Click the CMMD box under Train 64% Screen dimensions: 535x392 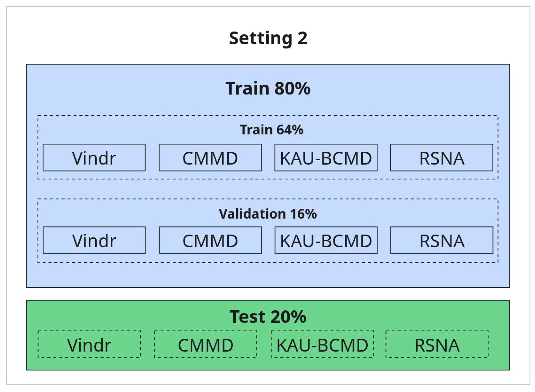(x=210, y=158)
